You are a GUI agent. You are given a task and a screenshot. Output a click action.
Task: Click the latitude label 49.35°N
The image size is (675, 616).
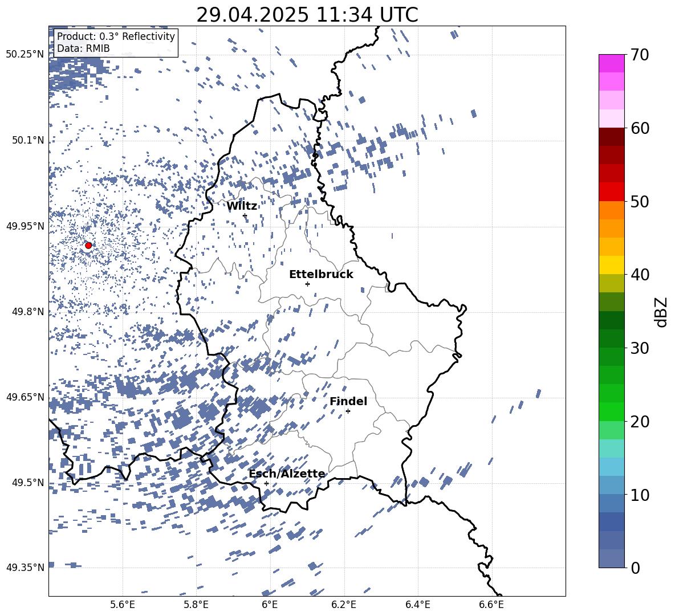25,568
